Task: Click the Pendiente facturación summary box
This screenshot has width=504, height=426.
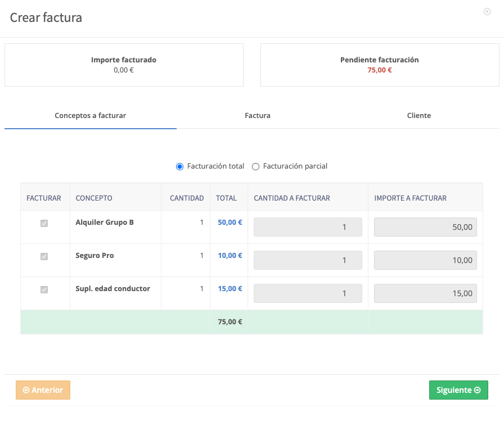Action: click(x=380, y=65)
